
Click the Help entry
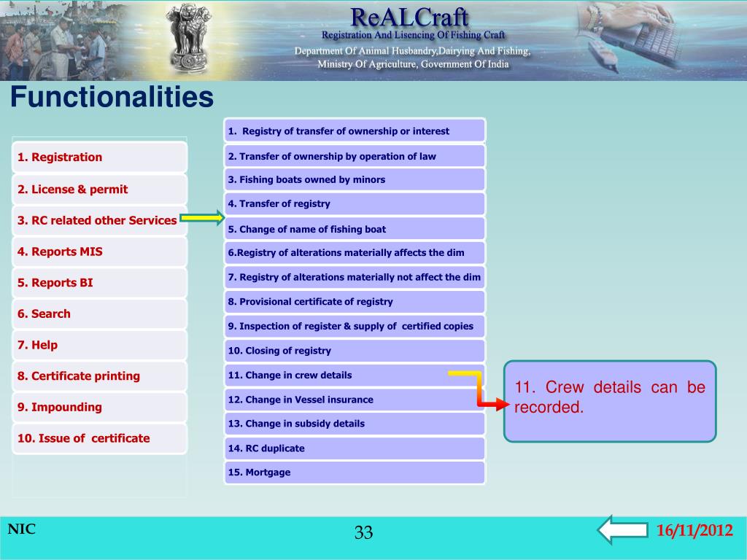pos(99,345)
